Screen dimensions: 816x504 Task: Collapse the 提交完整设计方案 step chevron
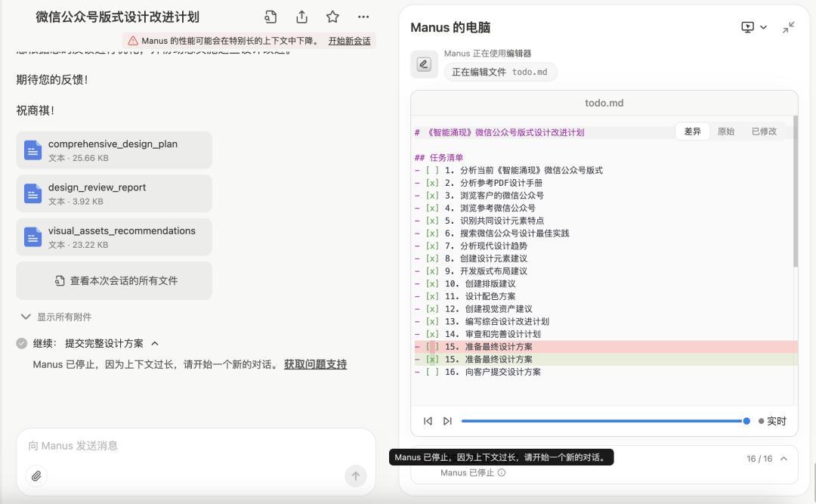pos(155,343)
